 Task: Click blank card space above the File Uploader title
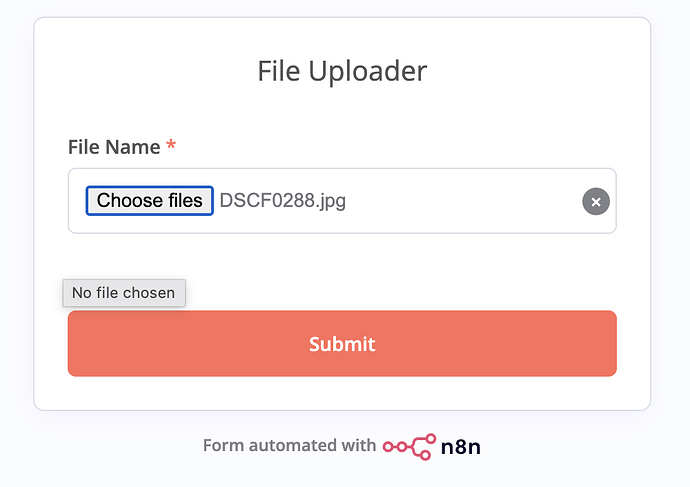(342, 35)
